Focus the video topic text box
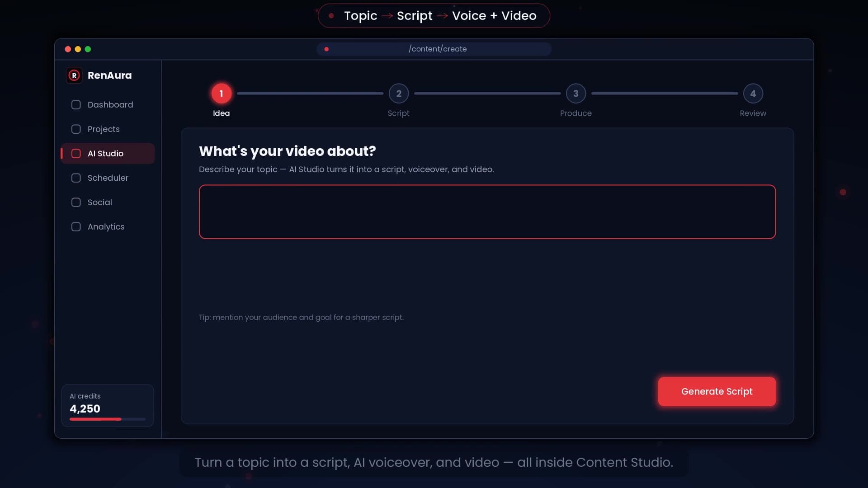This screenshot has height=488, width=868. point(487,212)
